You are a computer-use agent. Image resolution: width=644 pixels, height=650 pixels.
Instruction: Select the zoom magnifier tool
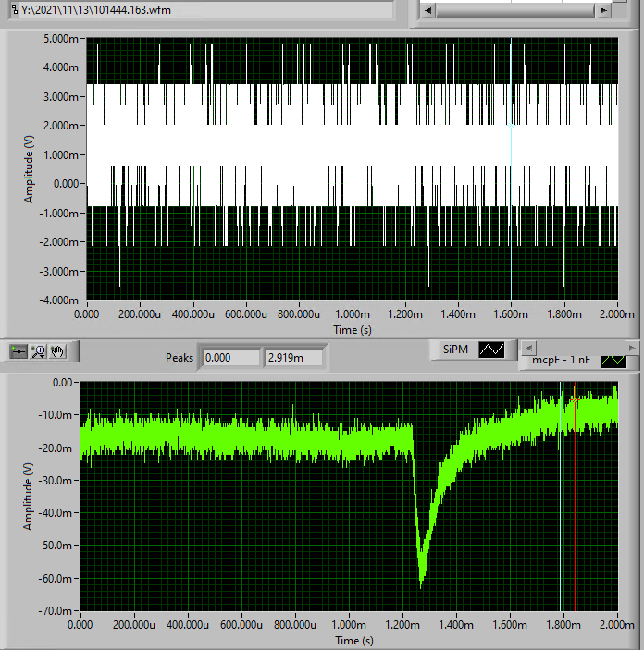click(x=38, y=351)
